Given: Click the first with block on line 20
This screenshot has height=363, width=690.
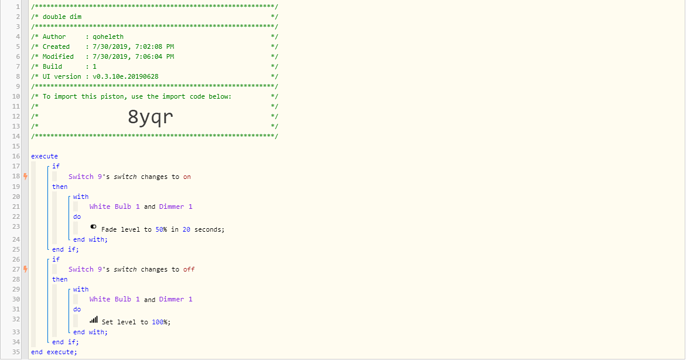Looking at the screenshot, I should (81, 197).
